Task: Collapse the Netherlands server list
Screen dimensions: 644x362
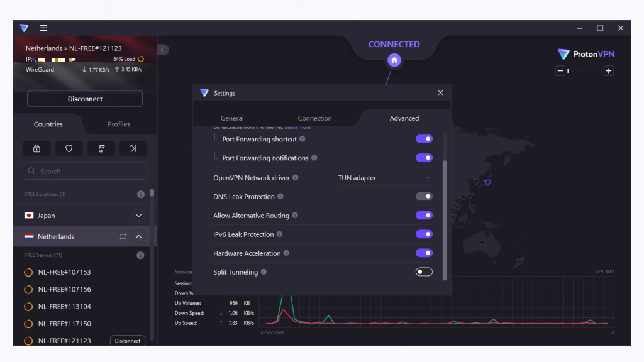Action: (x=139, y=236)
